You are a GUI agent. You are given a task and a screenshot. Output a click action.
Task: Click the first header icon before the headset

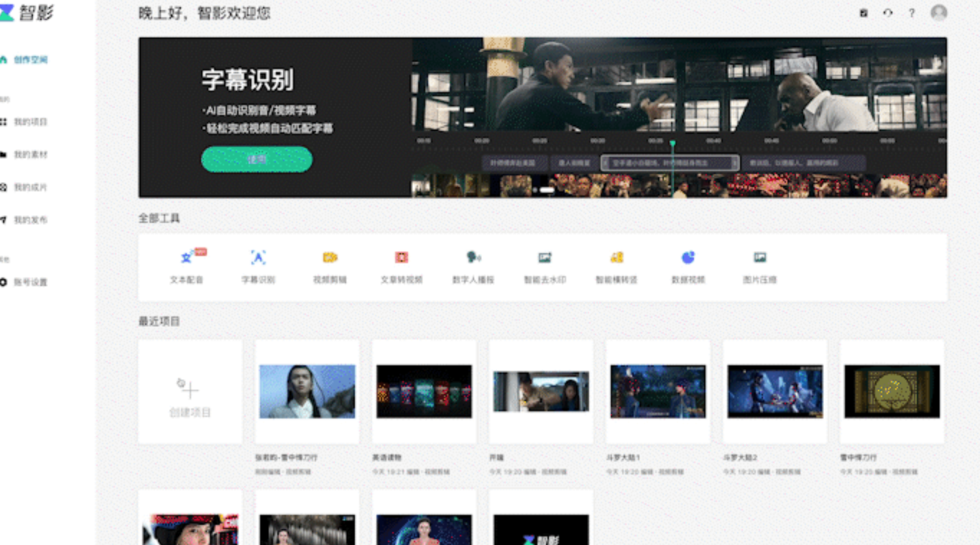(x=864, y=13)
